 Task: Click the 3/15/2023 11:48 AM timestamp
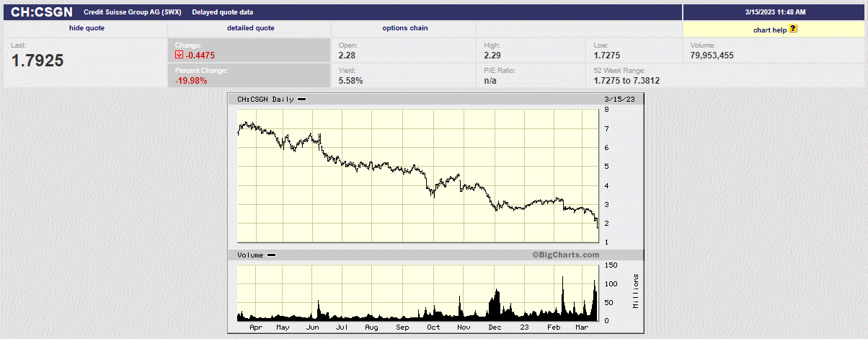pos(775,12)
